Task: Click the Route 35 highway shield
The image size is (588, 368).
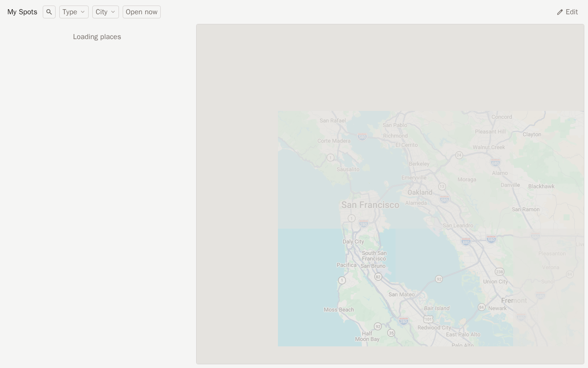Action: point(391,333)
